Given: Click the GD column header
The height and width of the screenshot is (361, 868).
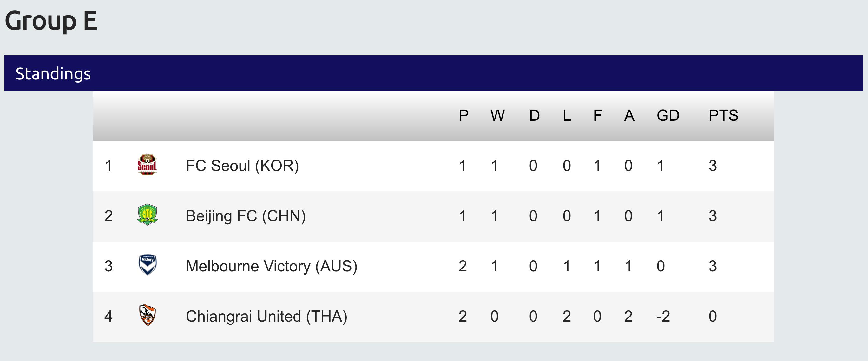Looking at the screenshot, I should point(667,116).
